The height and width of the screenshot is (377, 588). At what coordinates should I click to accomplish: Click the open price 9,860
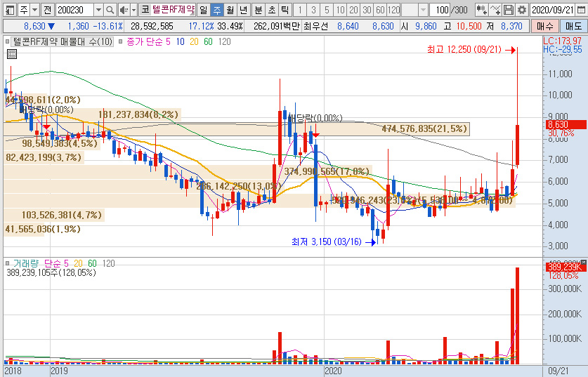[426, 26]
